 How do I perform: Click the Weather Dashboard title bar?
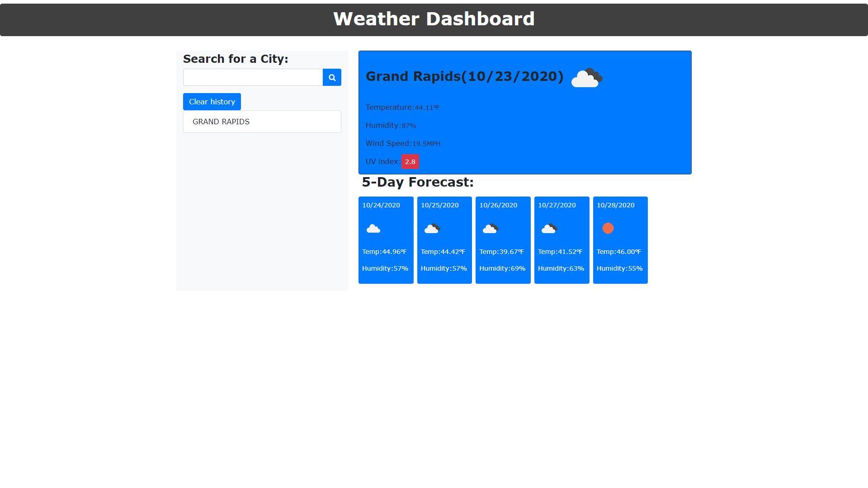coord(434,19)
